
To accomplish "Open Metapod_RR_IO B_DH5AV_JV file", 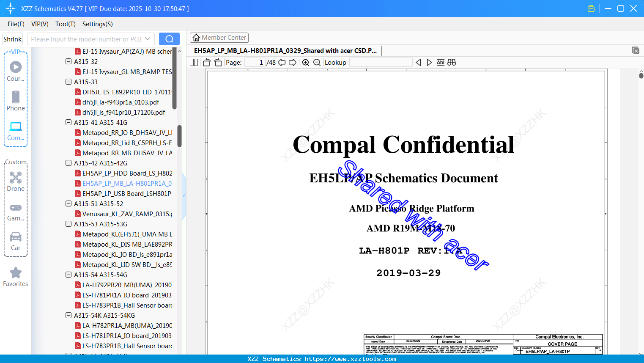I will (123, 132).
